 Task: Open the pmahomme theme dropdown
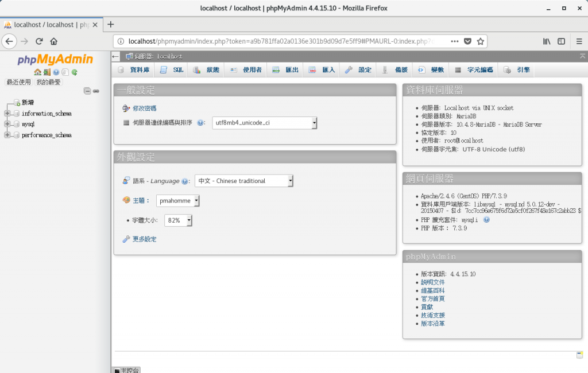tap(178, 201)
